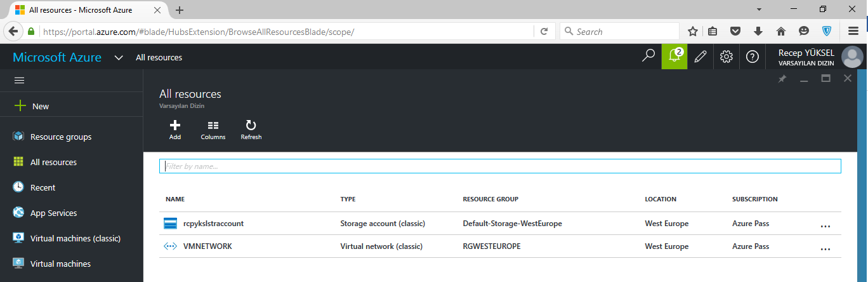Click the browser Search box
This screenshot has width=868, height=282.
(619, 31)
